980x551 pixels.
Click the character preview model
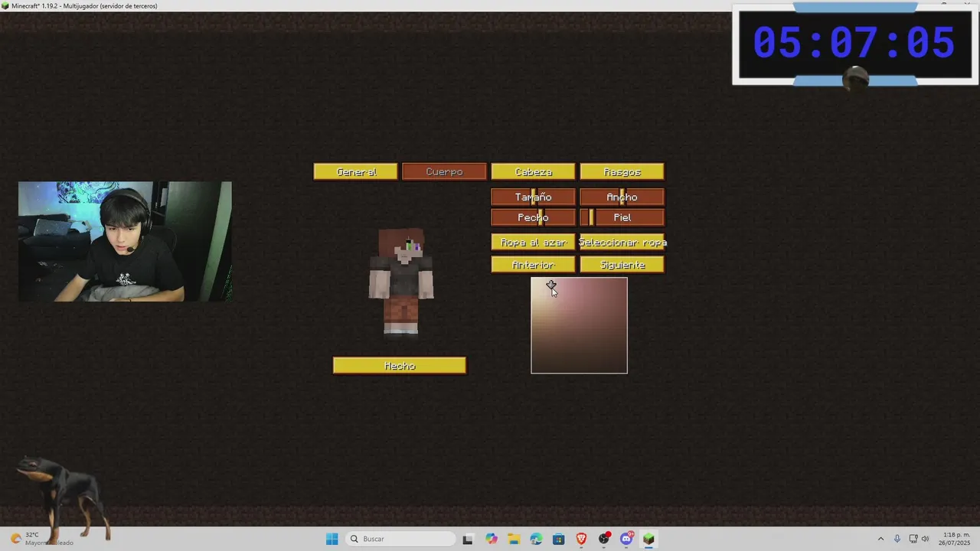[401, 282]
